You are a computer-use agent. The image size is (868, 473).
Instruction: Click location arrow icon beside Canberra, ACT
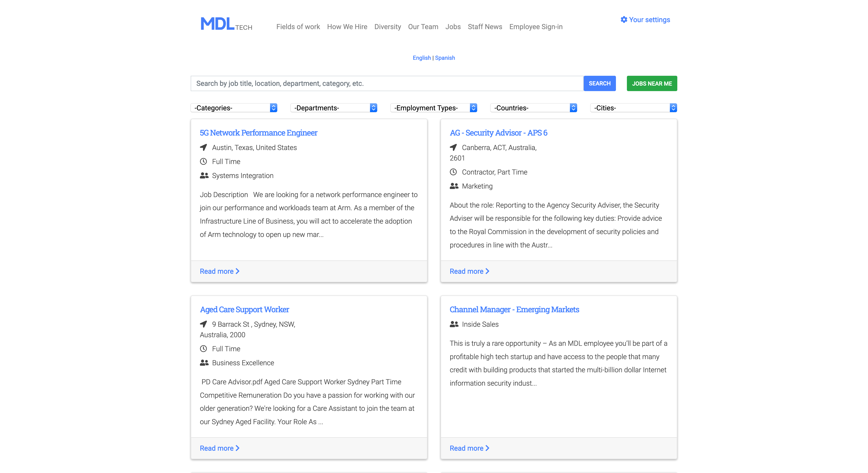coord(453,147)
